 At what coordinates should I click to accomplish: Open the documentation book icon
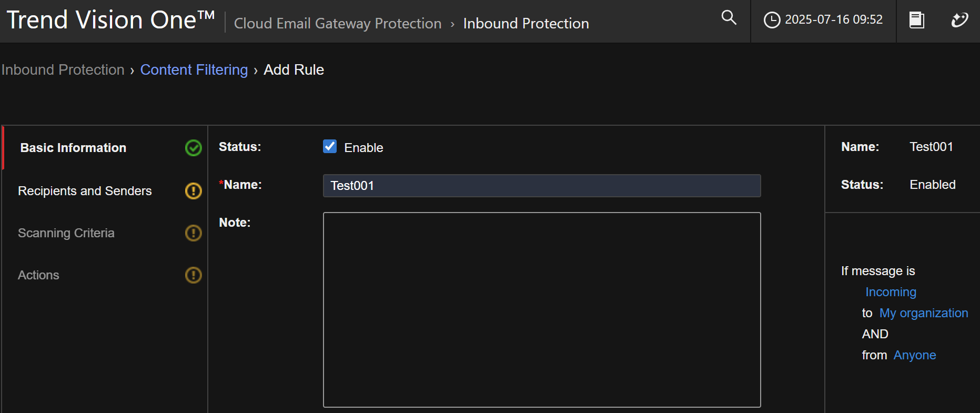point(917,21)
